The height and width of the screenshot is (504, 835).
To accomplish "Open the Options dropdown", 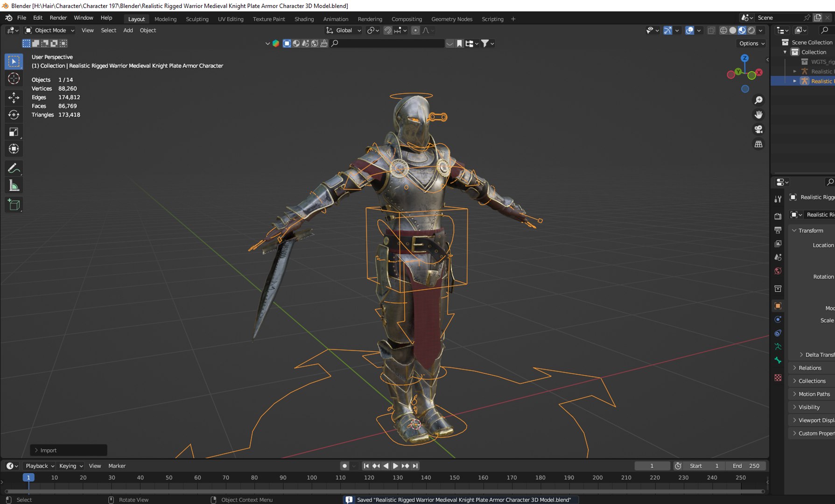I will click(751, 43).
